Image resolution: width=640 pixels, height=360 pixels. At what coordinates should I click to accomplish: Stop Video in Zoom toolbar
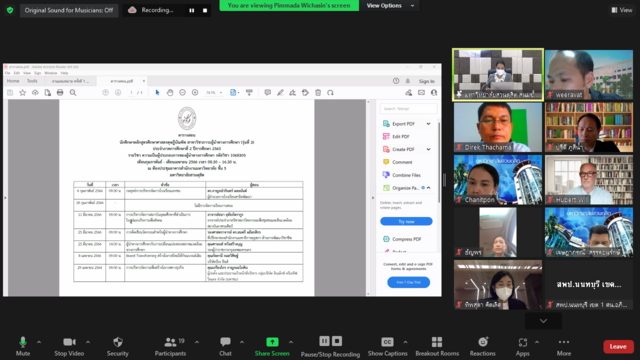pyautogui.click(x=69, y=346)
